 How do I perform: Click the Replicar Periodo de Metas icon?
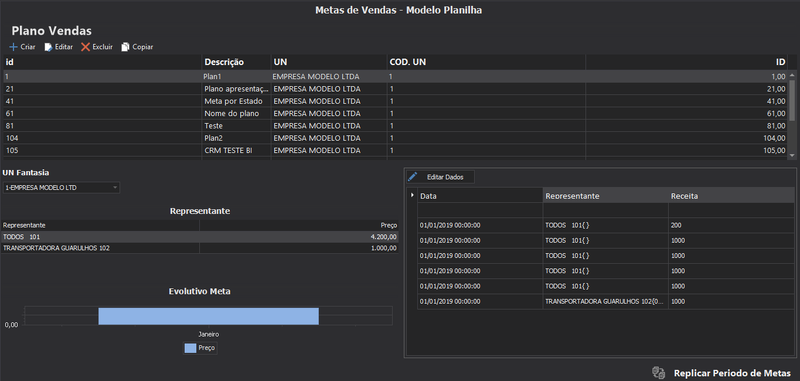coord(659,372)
